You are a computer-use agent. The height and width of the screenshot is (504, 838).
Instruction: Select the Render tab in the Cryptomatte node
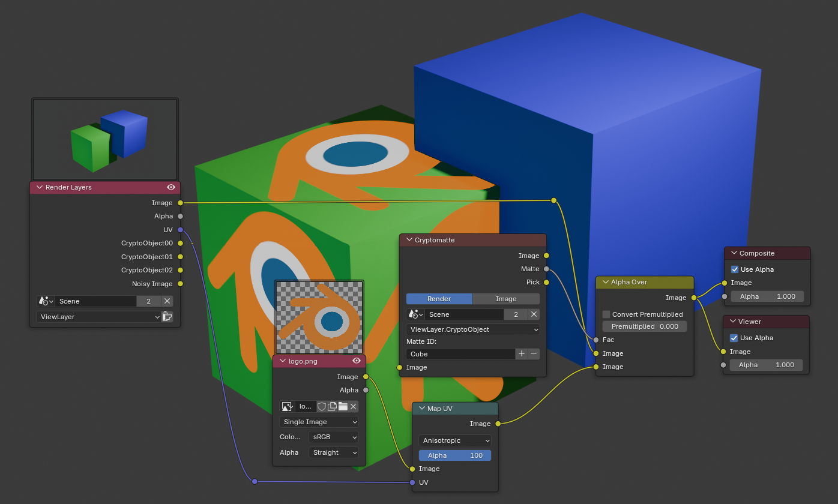coord(439,298)
